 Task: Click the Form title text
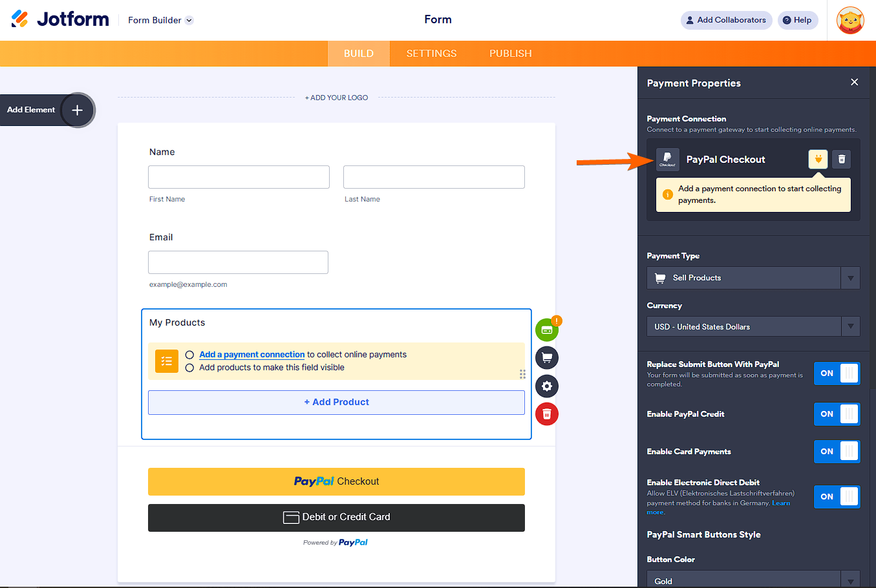pyautogui.click(x=438, y=19)
